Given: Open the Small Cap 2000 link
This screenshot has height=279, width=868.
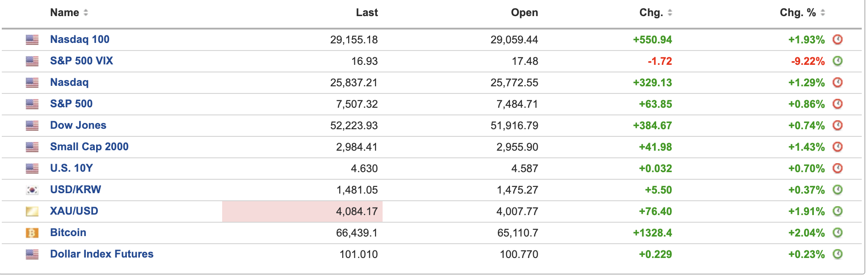Looking at the screenshot, I should click(x=89, y=147).
